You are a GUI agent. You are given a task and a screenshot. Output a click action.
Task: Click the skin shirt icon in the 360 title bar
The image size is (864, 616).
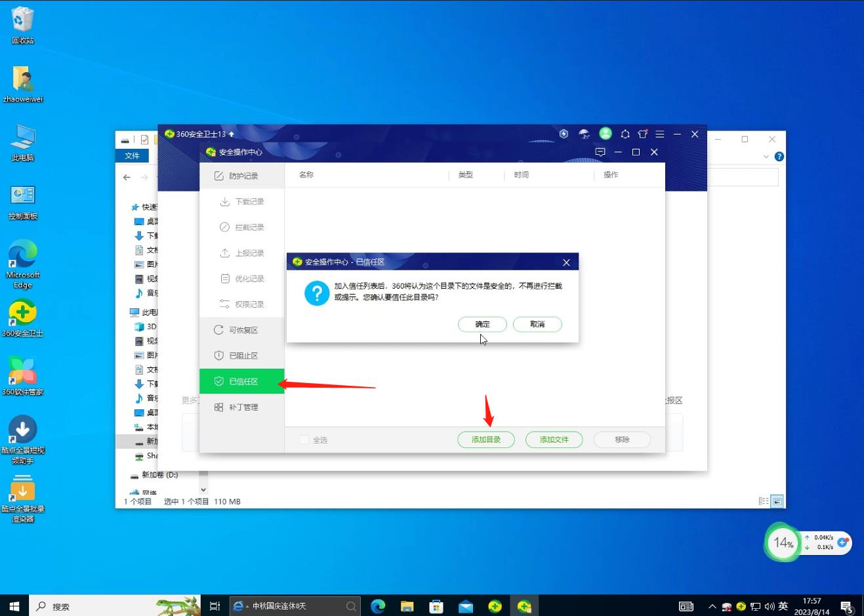643,134
